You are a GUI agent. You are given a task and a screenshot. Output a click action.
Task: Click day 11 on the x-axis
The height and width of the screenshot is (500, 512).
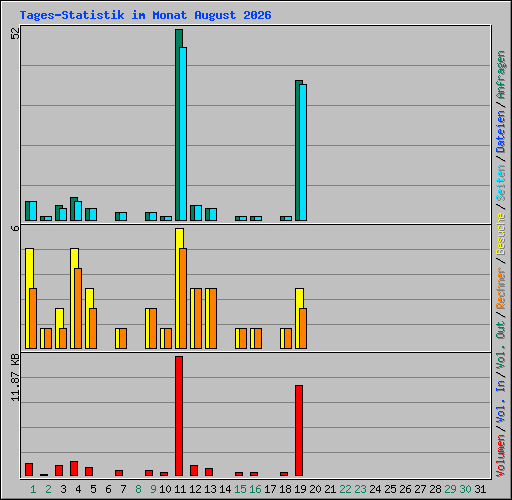pyautogui.click(x=180, y=489)
